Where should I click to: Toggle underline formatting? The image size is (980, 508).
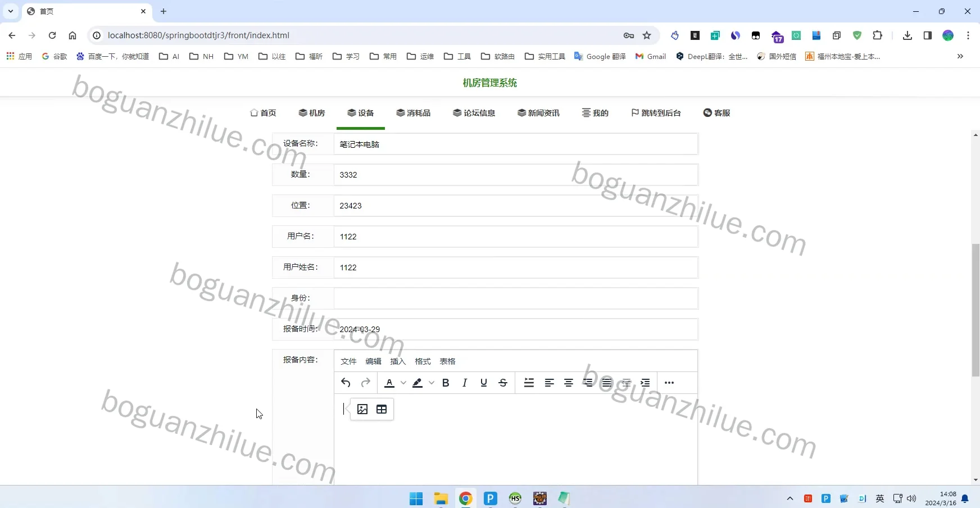tap(484, 383)
